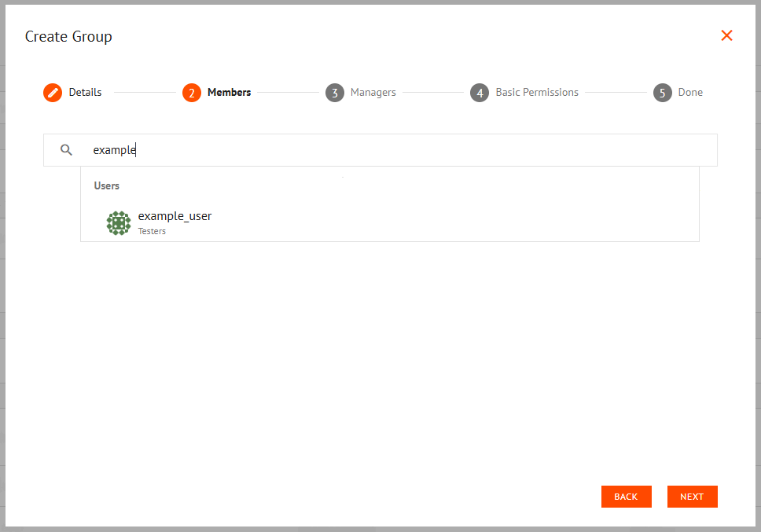
Task: Proceed with the NEXT button
Action: pyautogui.click(x=692, y=497)
